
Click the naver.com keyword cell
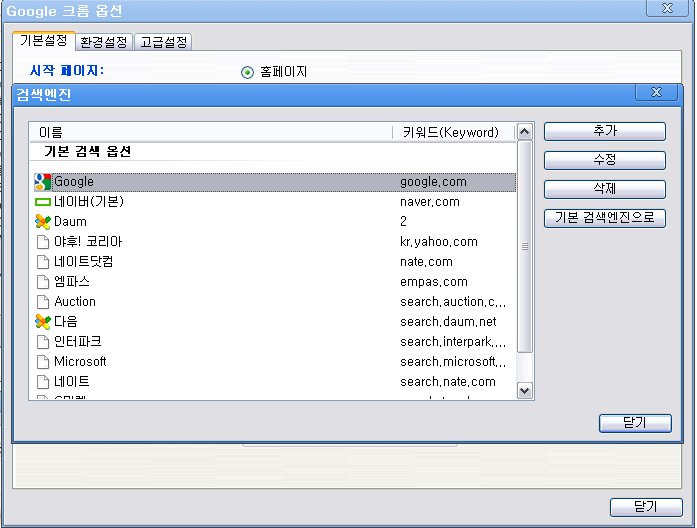click(x=430, y=202)
